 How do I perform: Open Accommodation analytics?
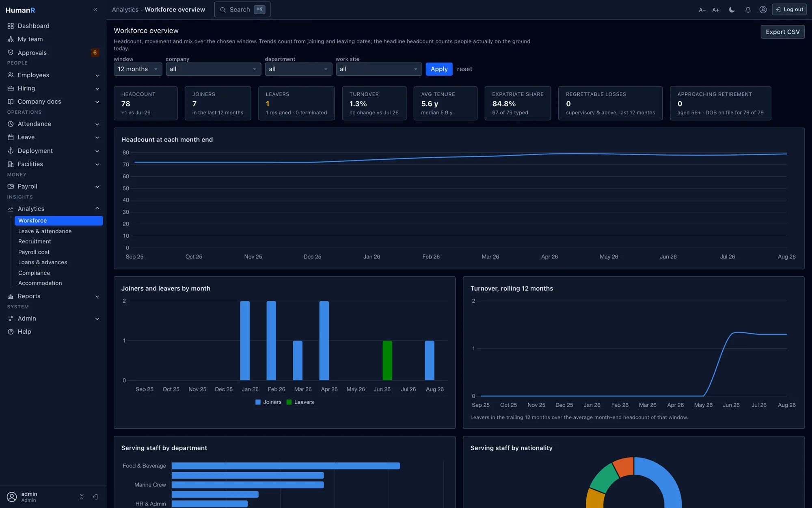pos(40,283)
